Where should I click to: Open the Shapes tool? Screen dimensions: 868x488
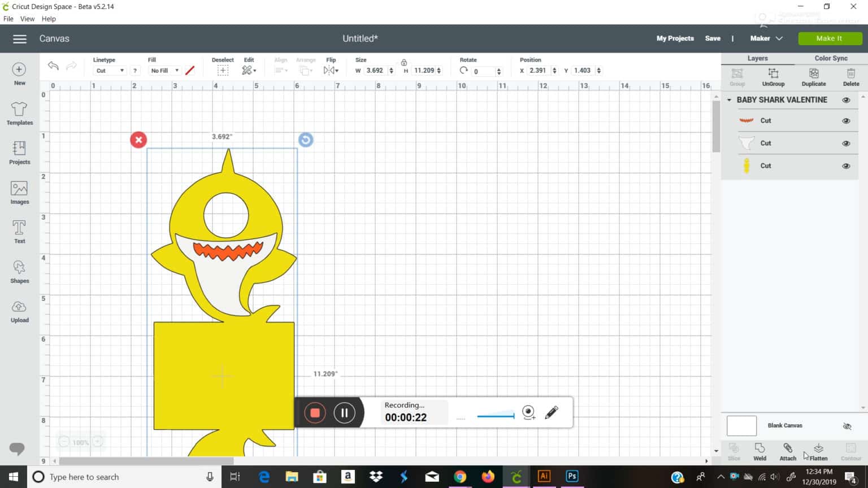point(19,272)
